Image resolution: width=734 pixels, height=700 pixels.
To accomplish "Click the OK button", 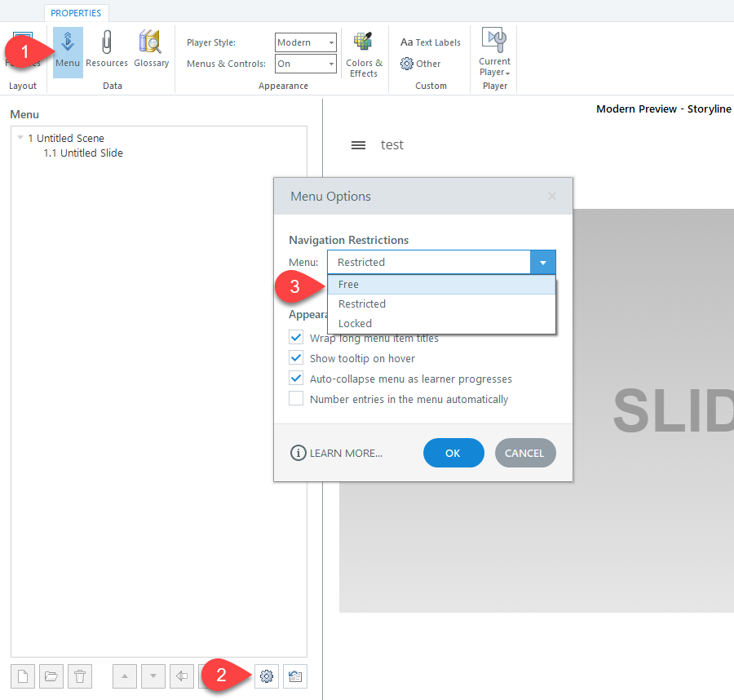I will (x=453, y=453).
